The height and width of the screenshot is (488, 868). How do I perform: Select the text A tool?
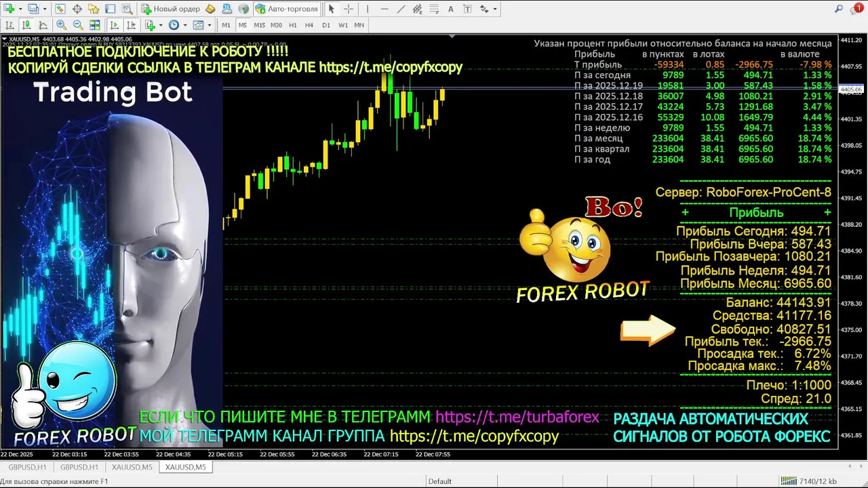pos(451,9)
